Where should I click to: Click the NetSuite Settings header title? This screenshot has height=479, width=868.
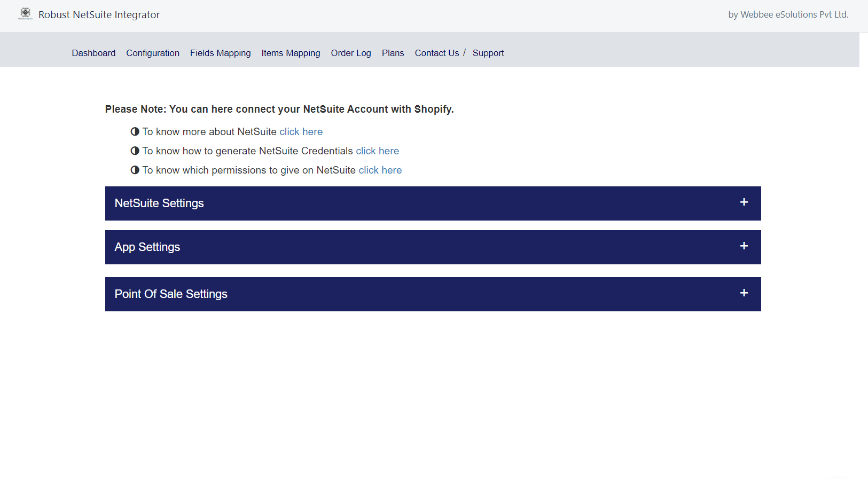[159, 203]
